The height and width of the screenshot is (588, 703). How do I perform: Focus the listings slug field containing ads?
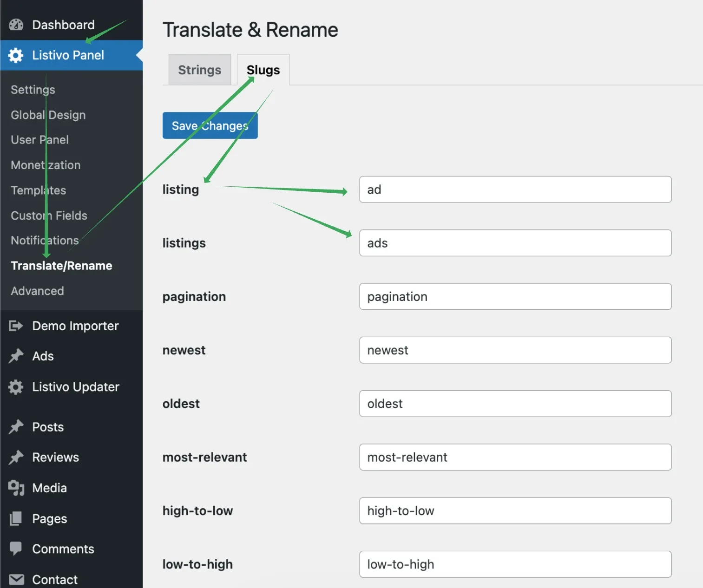(515, 243)
